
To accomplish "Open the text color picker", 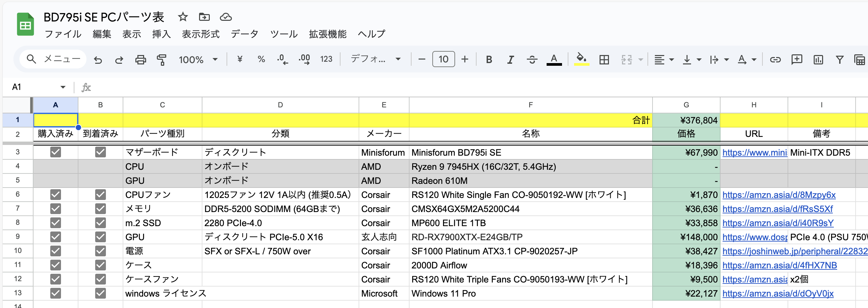I will [554, 60].
